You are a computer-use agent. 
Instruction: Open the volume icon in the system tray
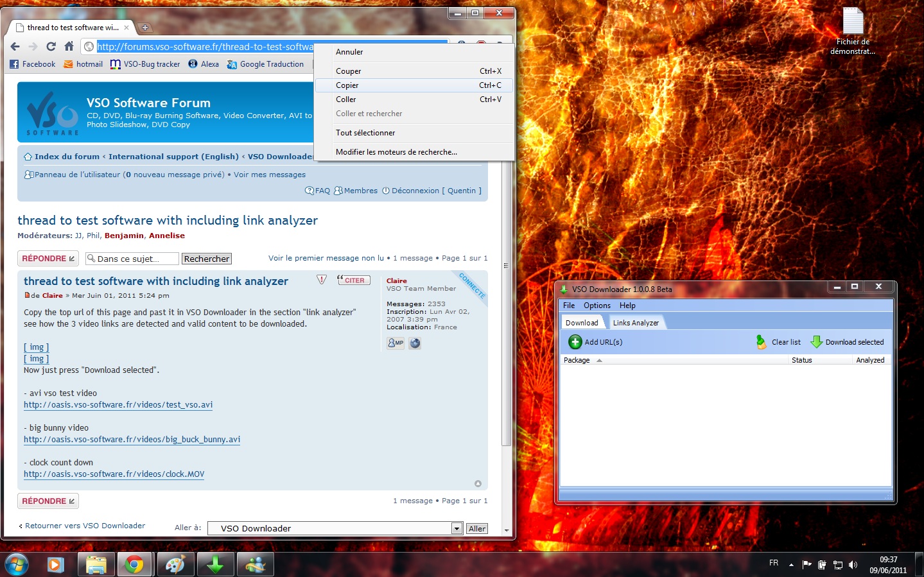tap(853, 565)
